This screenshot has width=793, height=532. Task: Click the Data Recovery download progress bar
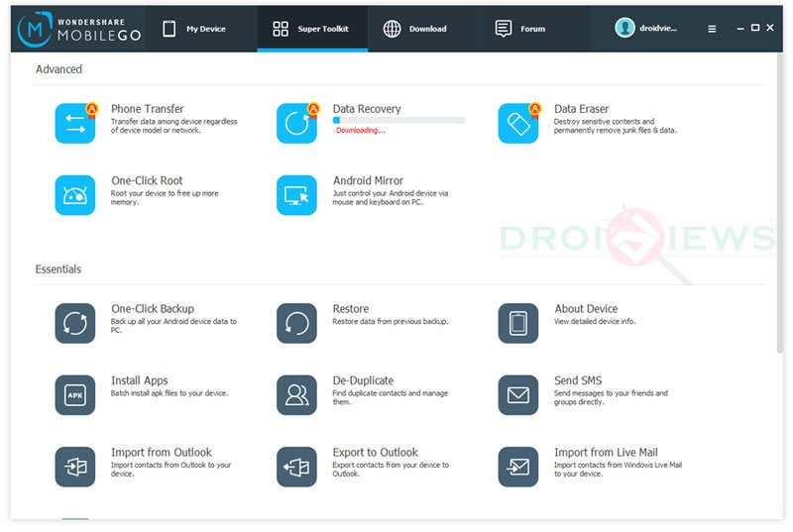398,120
